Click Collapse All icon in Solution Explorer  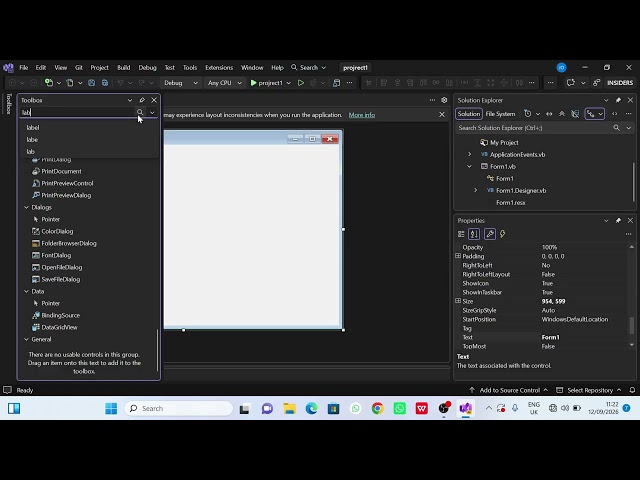click(x=562, y=114)
